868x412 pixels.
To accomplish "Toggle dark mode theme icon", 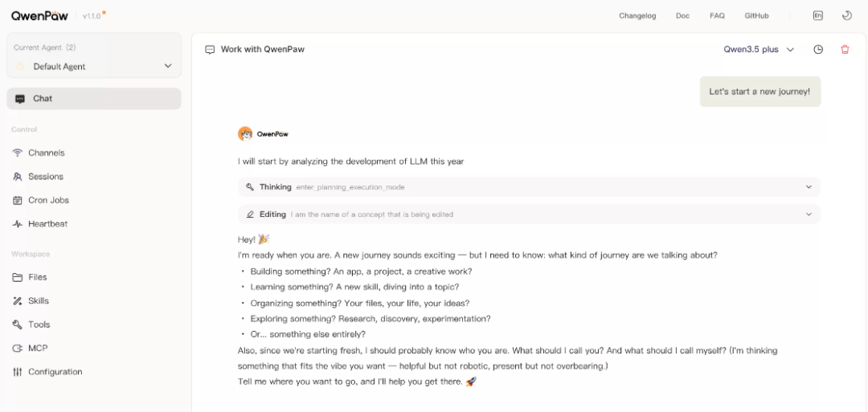I will tap(846, 15).
